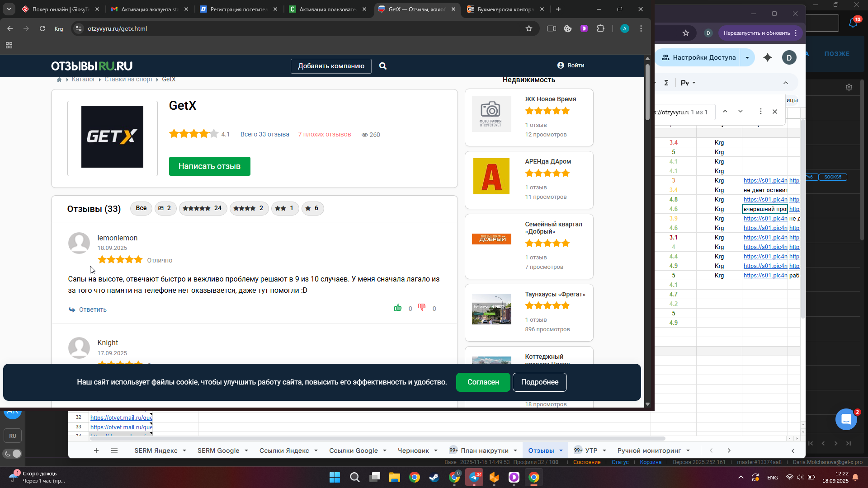868x488 pixels.
Task: Open Ручной мониторинг tab dropdown arrow
Action: 688,450
